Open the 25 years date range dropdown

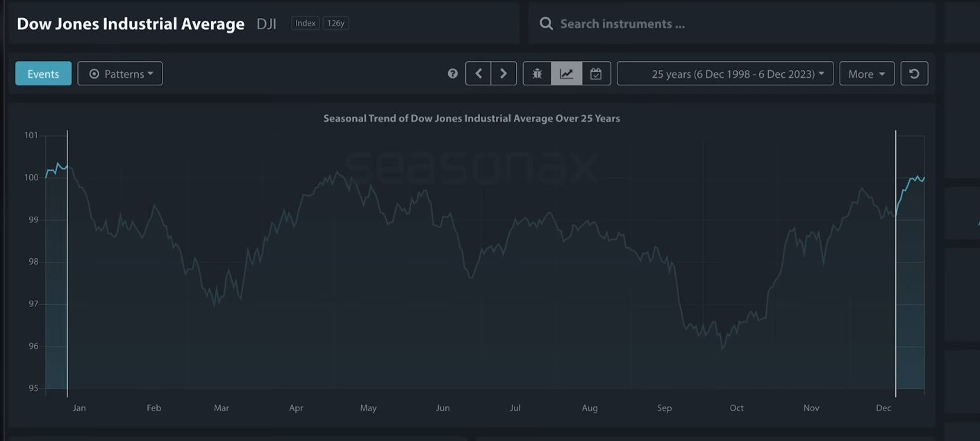(725, 74)
